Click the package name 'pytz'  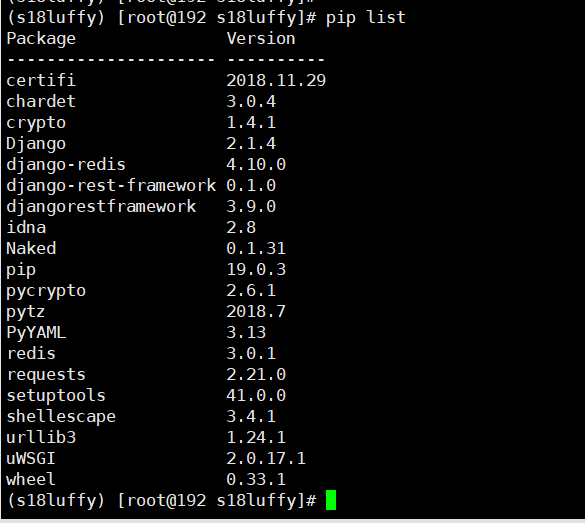(26, 312)
